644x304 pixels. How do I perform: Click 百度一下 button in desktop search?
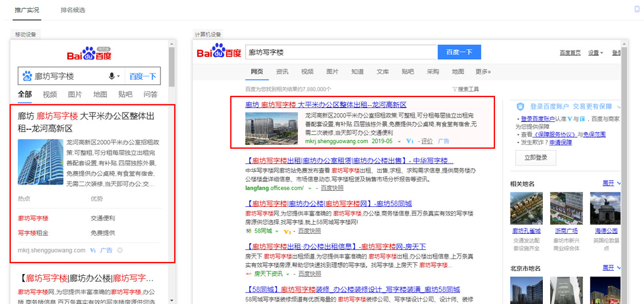(459, 52)
